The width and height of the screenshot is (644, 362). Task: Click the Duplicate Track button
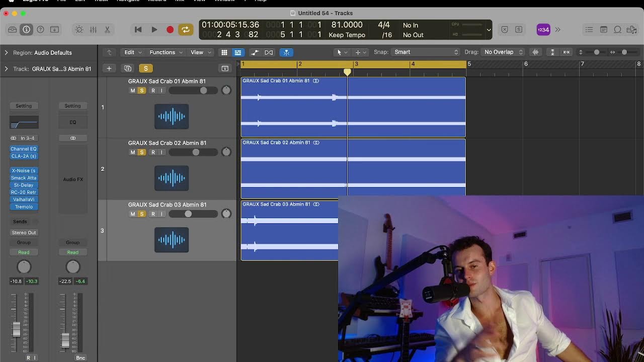(x=128, y=68)
